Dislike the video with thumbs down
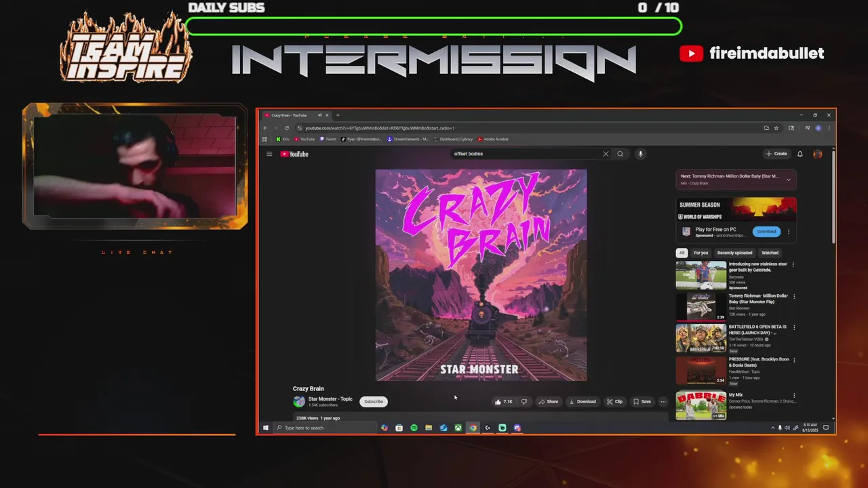868x488 pixels. [x=524, y=401]
